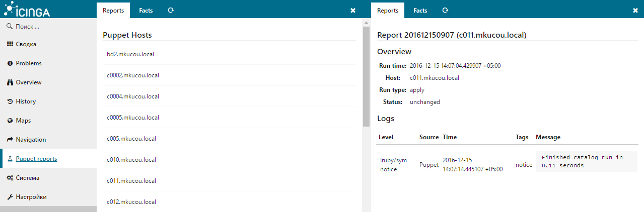This screenshot has height=212, width=644.
Task: Open Maps from the sidebar
Action: coord(23,121)
